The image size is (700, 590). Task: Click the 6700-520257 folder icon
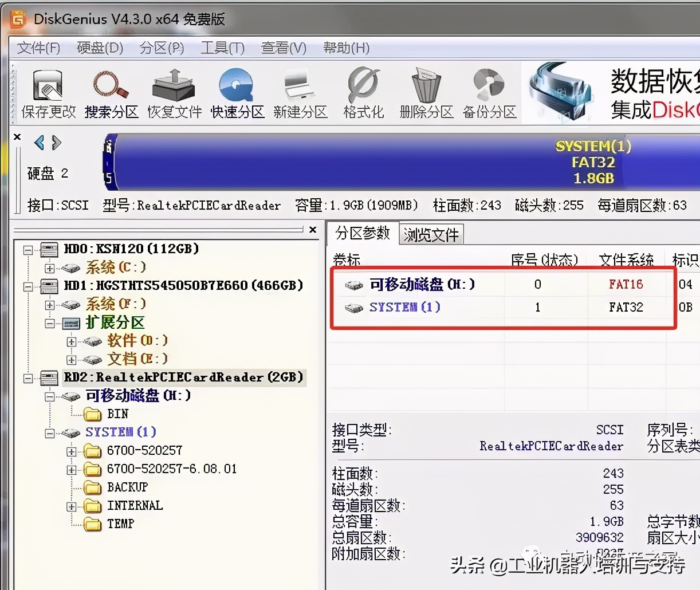point(92,451)
